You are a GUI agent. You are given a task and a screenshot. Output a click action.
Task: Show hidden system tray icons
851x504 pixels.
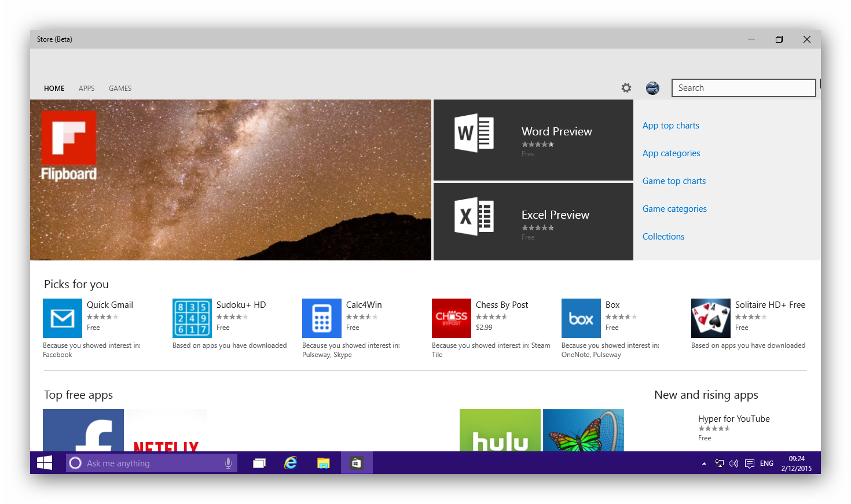coord(704,463)
